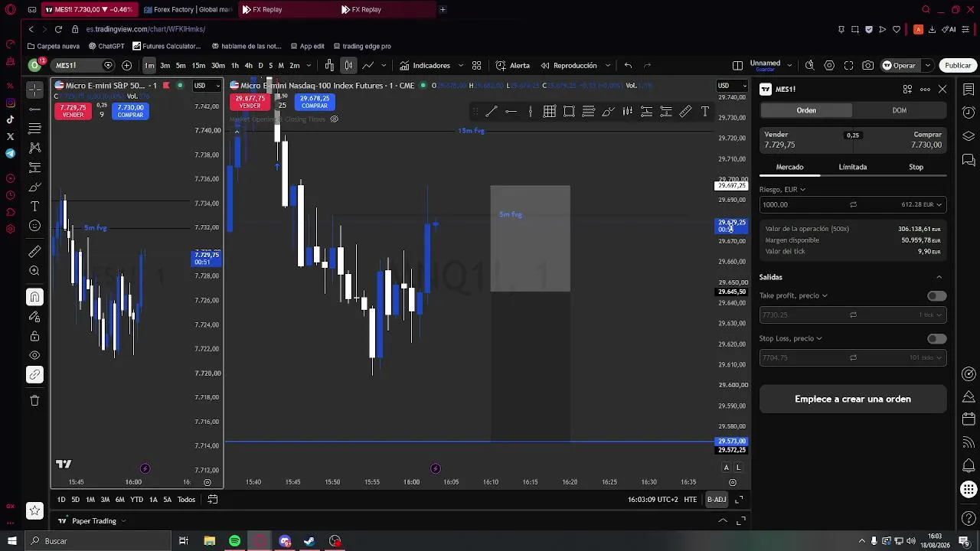980x551 pixels.
Task: Enable the Stop Loss switch
Action: (936, 339)
